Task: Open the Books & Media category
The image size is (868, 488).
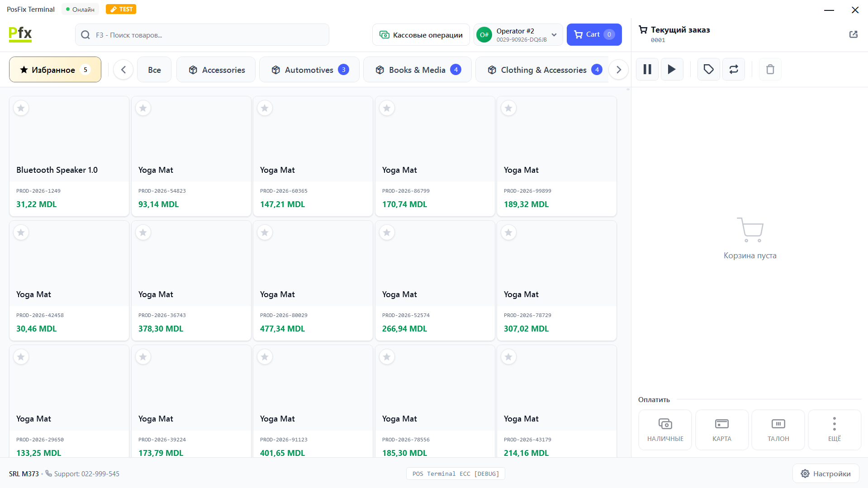Action: [417, 70]
